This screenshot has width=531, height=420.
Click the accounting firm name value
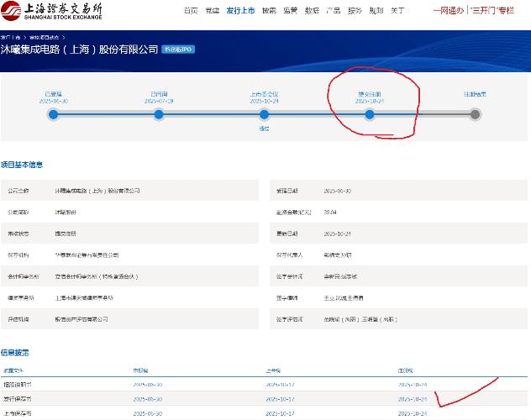[x=97, y=276]
